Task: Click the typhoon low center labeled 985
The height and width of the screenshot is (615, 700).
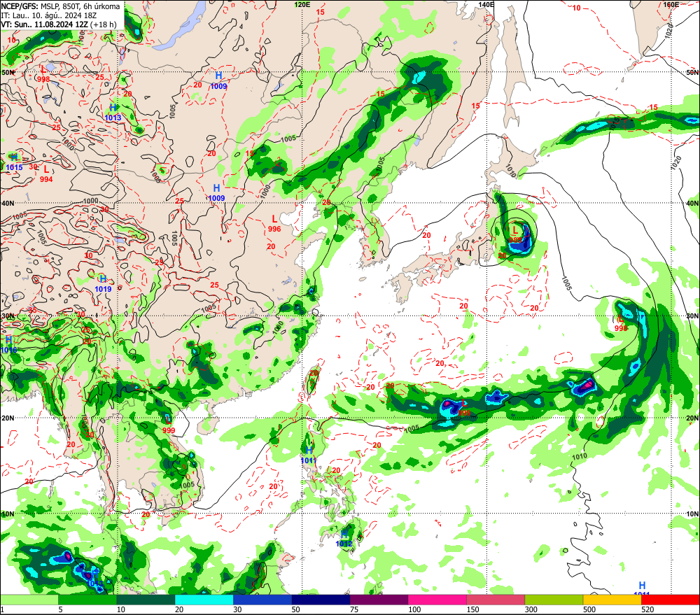Action: tap(514, 235)
